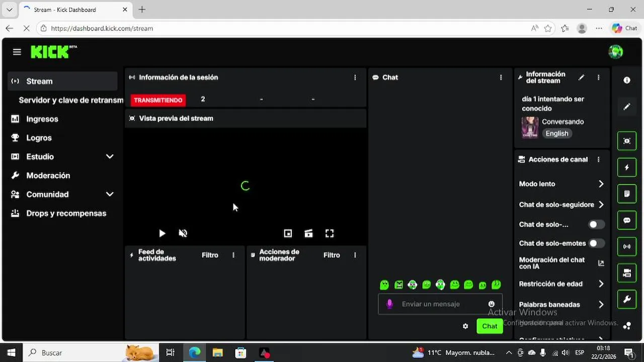Toggle Chat de solo-... switch
The width and height of the screenshot is (644, 362).
[x=596, y=224]
